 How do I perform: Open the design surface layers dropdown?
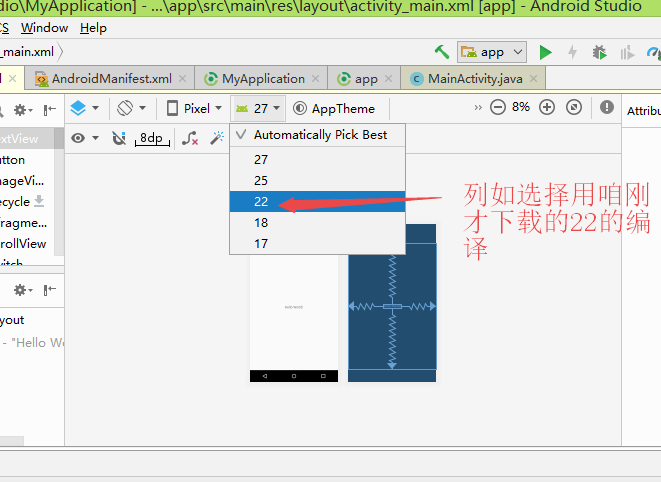85,108
